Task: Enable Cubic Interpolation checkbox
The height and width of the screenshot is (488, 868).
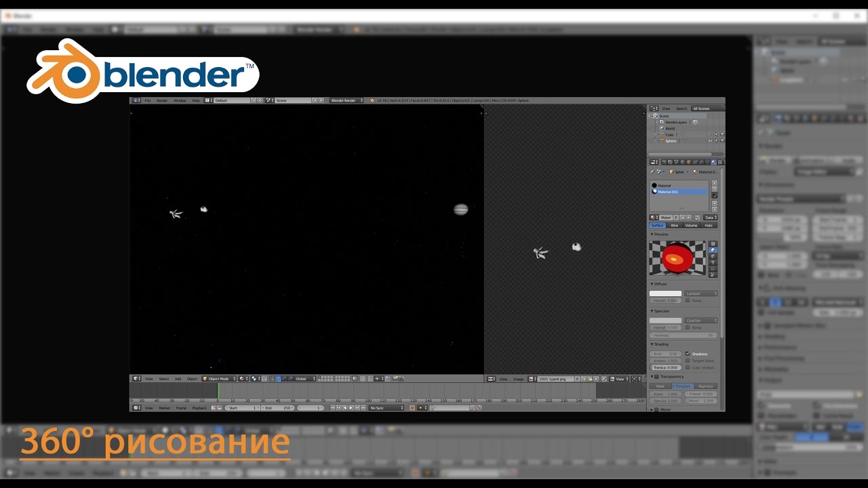Action: click(x=688, y=367)
